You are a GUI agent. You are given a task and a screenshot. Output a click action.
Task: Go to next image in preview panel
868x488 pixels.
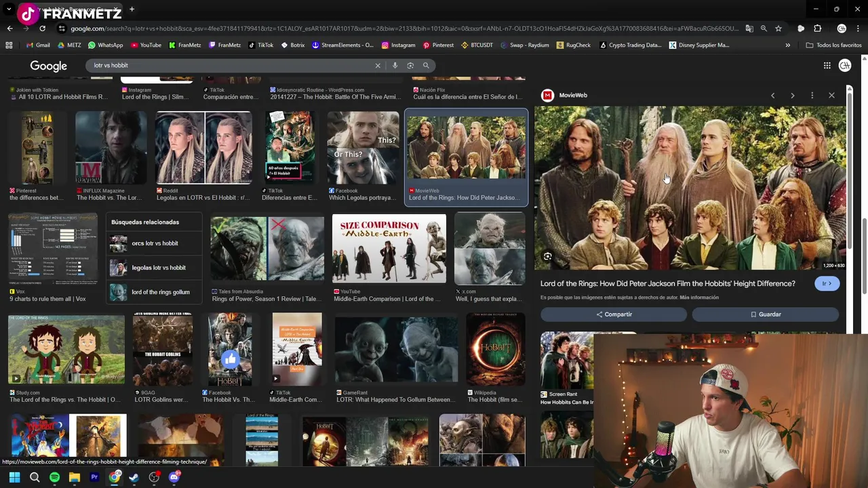tap(792, 96)
